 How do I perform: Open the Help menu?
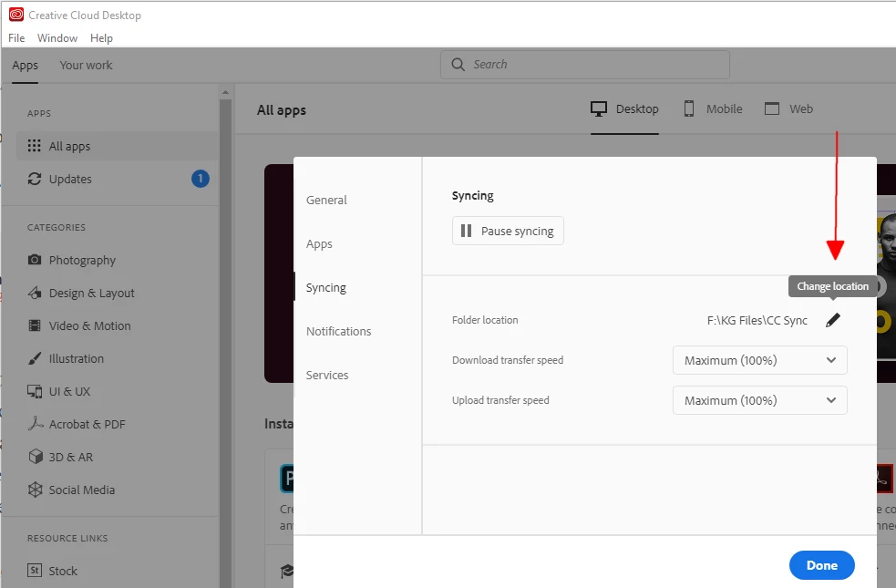101,38
